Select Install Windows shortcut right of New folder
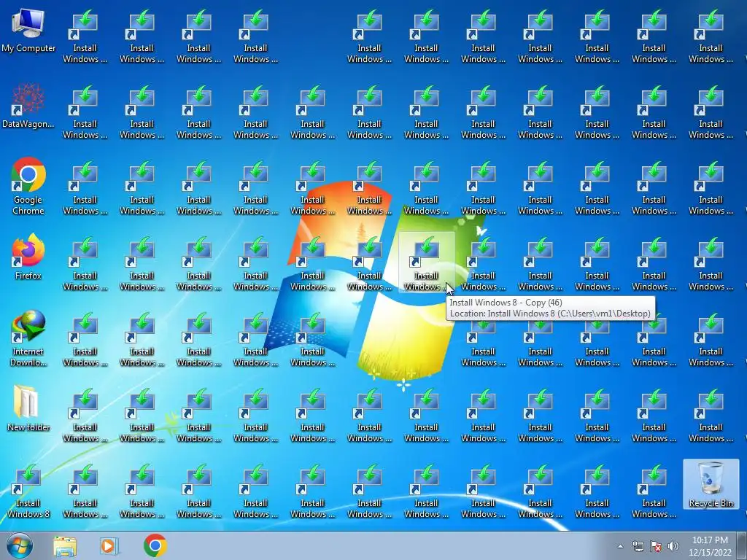This screenshot has width=747, height=560. (85, 415)
